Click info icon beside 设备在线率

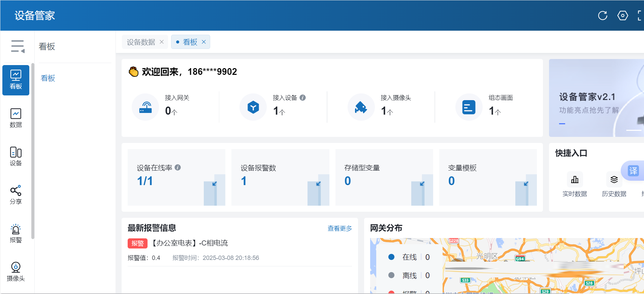tap(178, 168)
